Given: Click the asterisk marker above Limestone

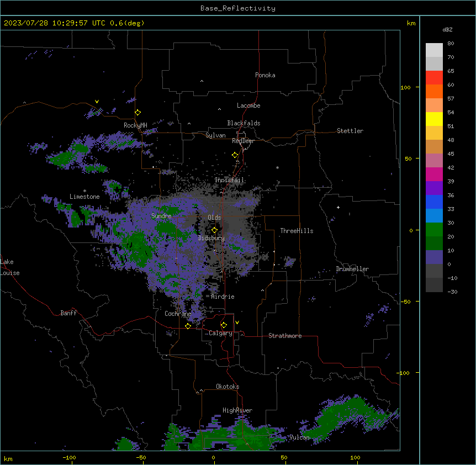Looking at the screenshot, I should [x=84, y=191].
